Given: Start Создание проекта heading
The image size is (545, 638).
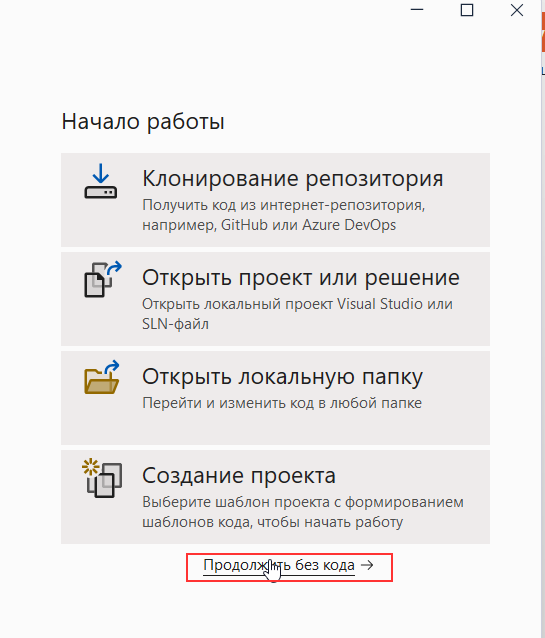Looking at the screenshot, I should [x=239, y=475].
